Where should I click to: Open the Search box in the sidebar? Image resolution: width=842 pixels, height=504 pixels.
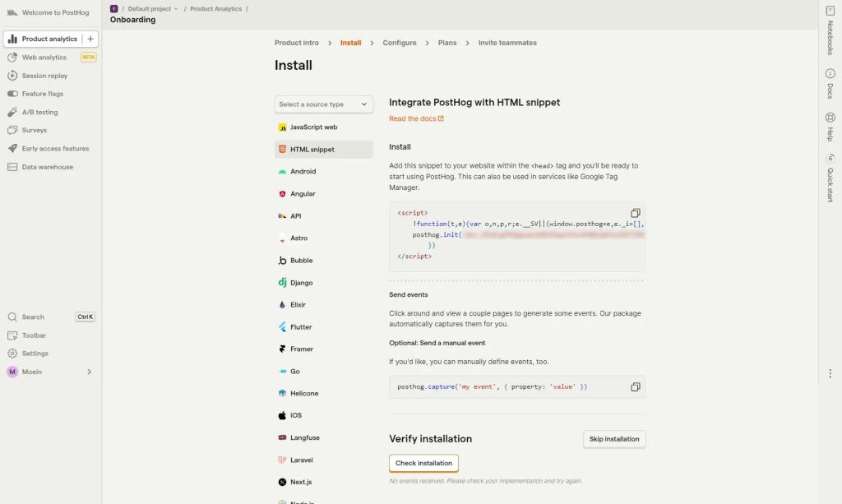pos(51,317)
